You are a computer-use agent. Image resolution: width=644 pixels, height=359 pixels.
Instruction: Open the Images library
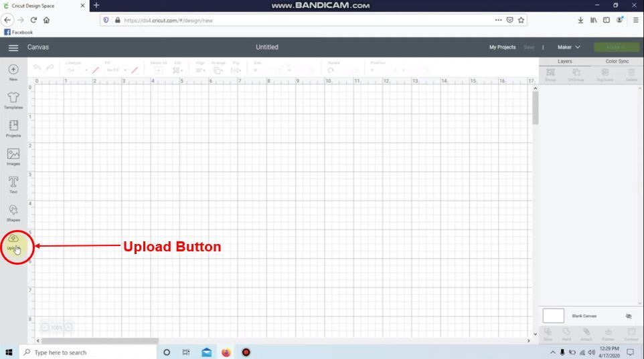13,156
